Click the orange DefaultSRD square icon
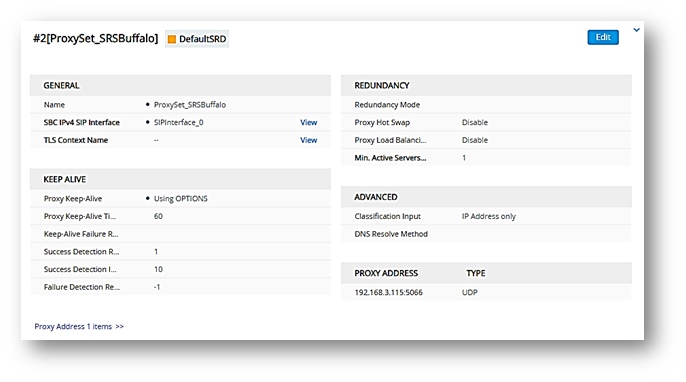 [172, 39]
